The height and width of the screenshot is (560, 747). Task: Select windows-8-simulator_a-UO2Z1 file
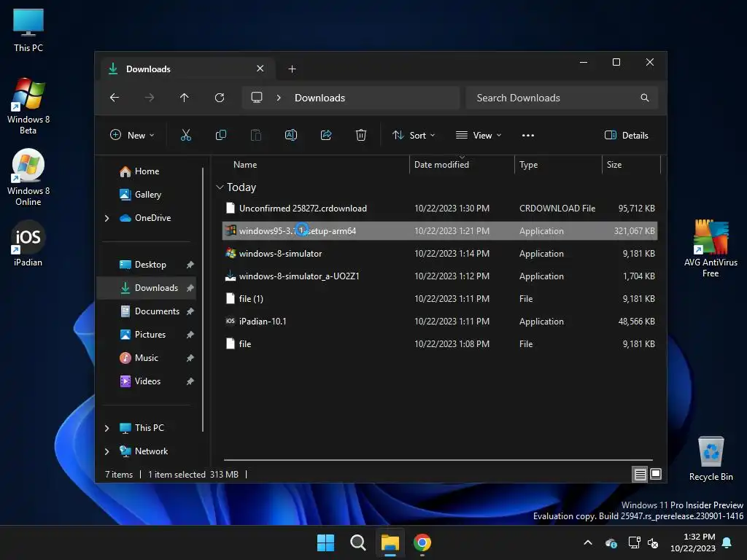(440, 276)
